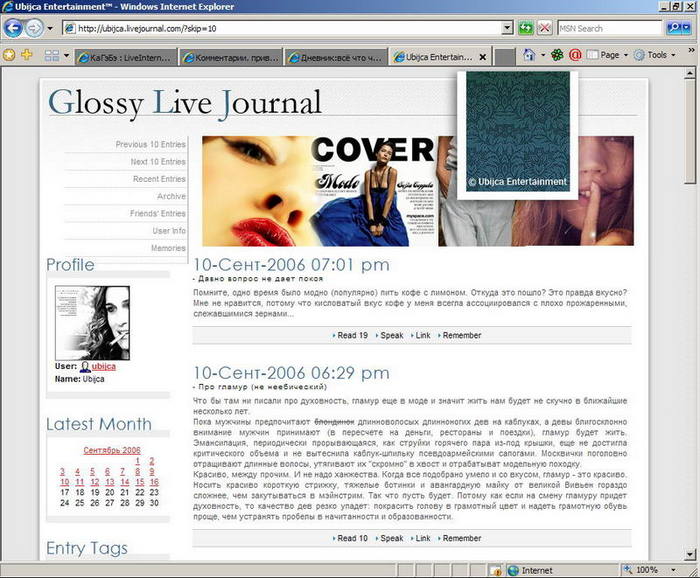Screen dimensions: 700x578
Task: Switch to the Комментарии tab
Action: pos(231,57)
